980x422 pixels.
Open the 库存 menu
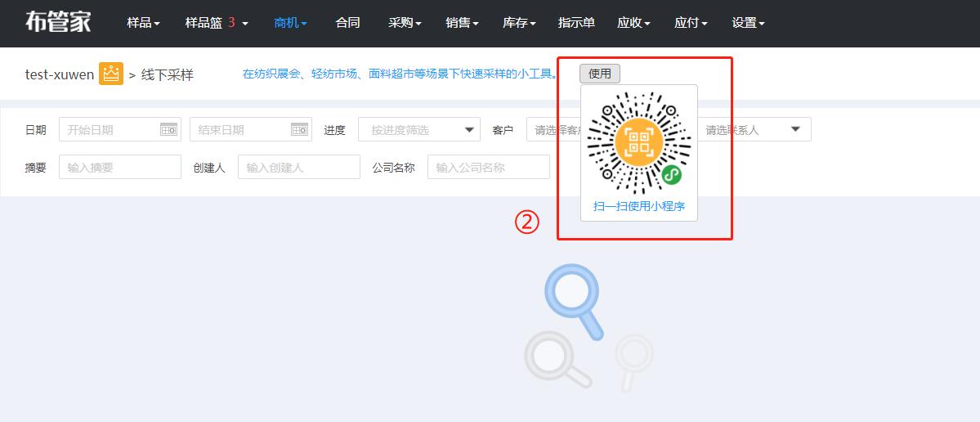tap(519, 23)
